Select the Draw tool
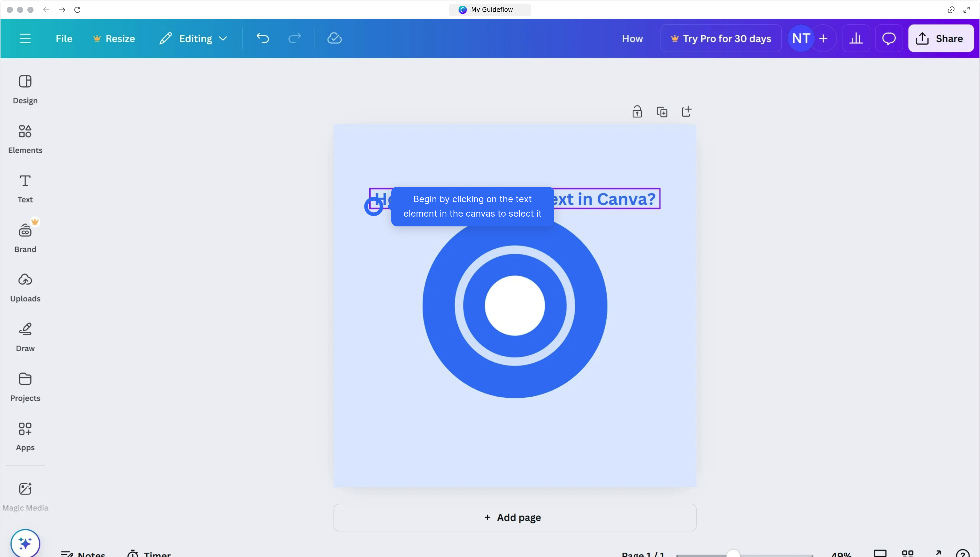Viewport: 980px width, 557px height. pos(25,337)
